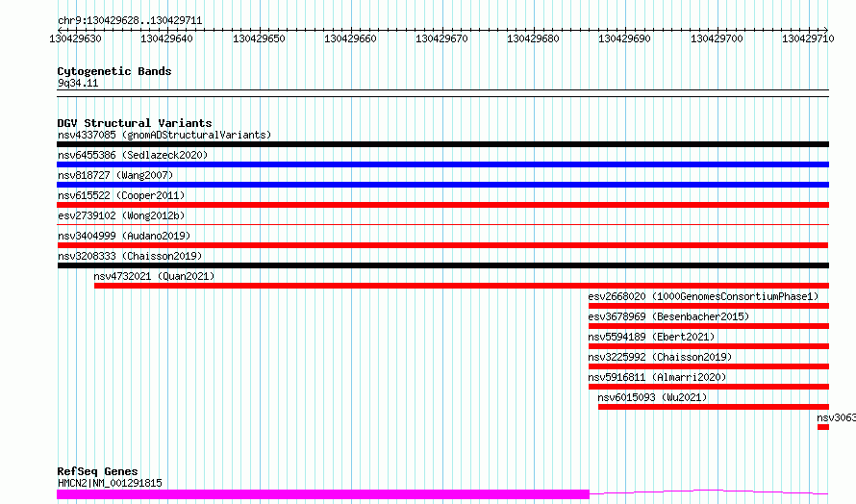Open nsv5594189 (Ebert2021) label
Image resolution: width=856 pixels, height=504 pixels.
click(651, 337)
